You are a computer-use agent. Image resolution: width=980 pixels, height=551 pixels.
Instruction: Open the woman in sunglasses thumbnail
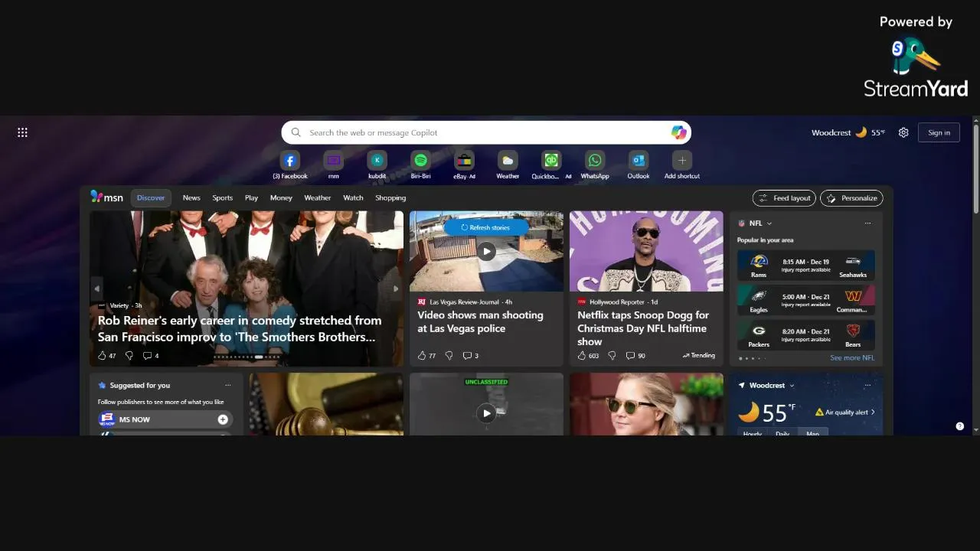pos(646,404)
